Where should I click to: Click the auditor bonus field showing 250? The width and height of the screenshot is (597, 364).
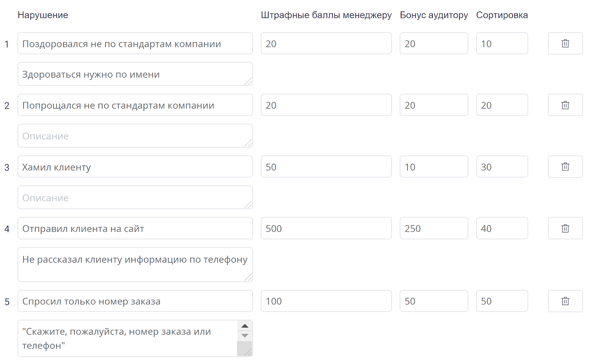(434, 228)
